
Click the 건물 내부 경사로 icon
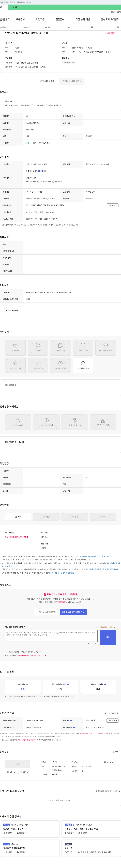(x=103, y=422)
